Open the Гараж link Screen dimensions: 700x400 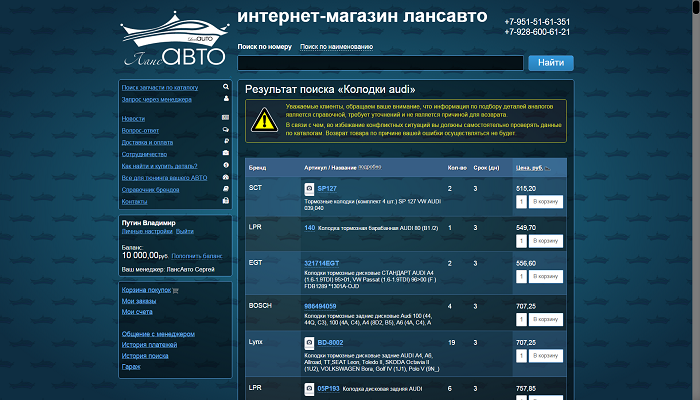(x=131, y=367)
